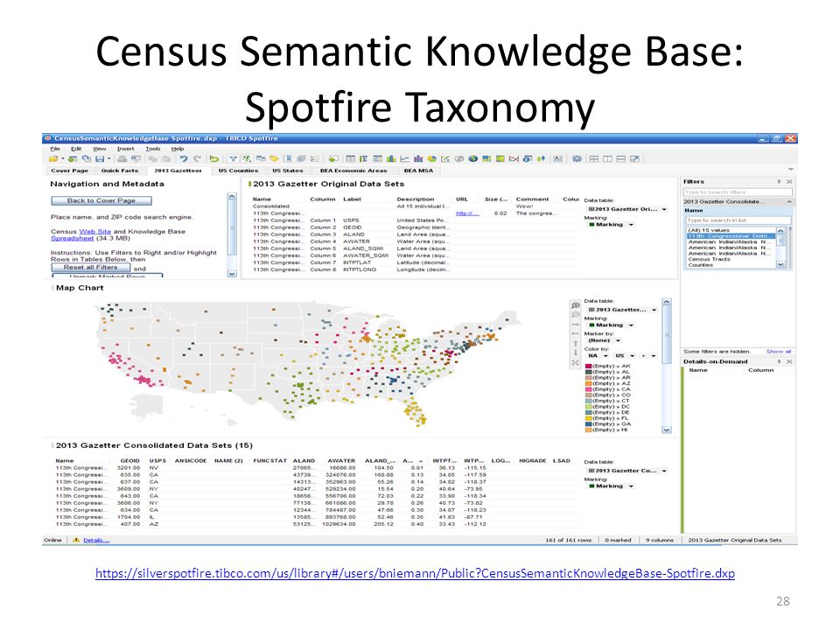Screen dimensions: 840x630
Task: Open the slide's silverspotfire.tibco.com URL
Action: (415, 573)
